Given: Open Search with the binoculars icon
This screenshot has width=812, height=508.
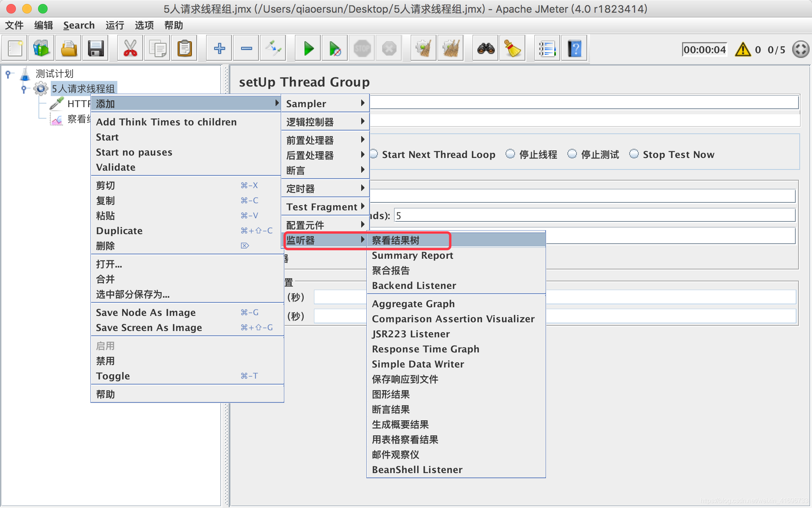Looking at the screenshot, I should point(486,49).
